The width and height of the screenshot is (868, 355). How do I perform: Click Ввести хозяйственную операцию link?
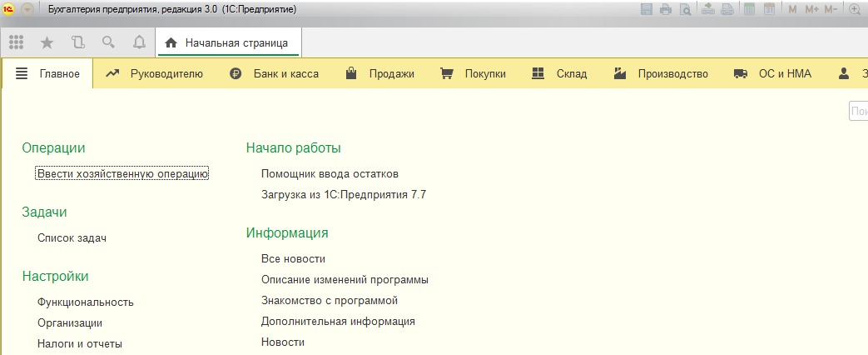tap(122, 173)
